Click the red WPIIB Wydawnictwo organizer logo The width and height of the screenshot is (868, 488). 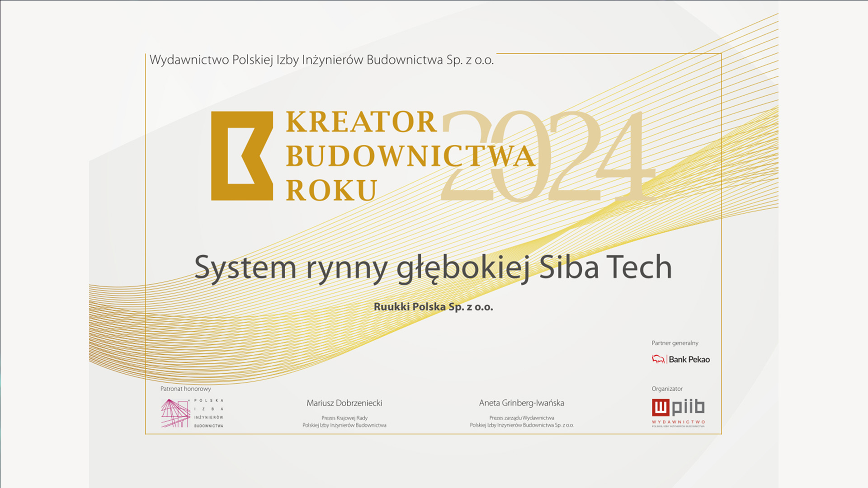click(x=678, y=413)
